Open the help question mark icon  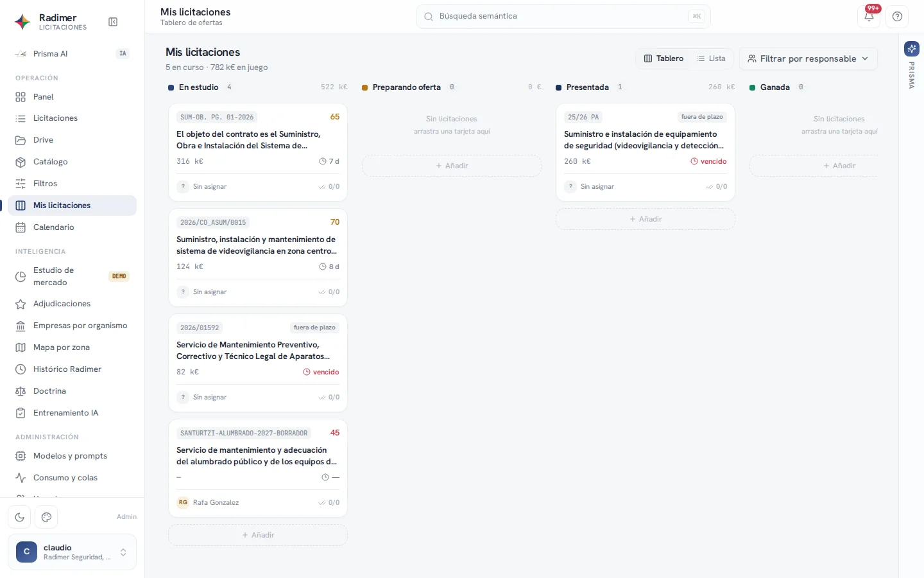click(x=897, y=17)
